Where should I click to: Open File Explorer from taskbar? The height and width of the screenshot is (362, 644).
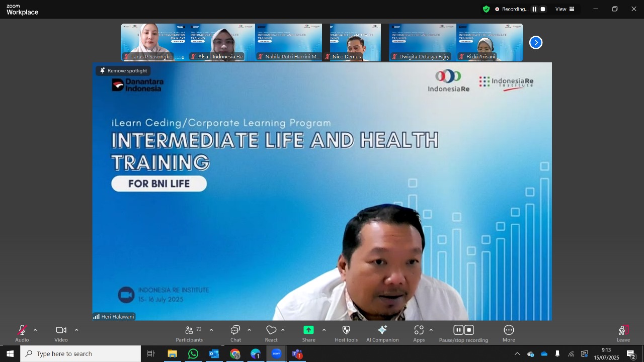coord(173,354)
